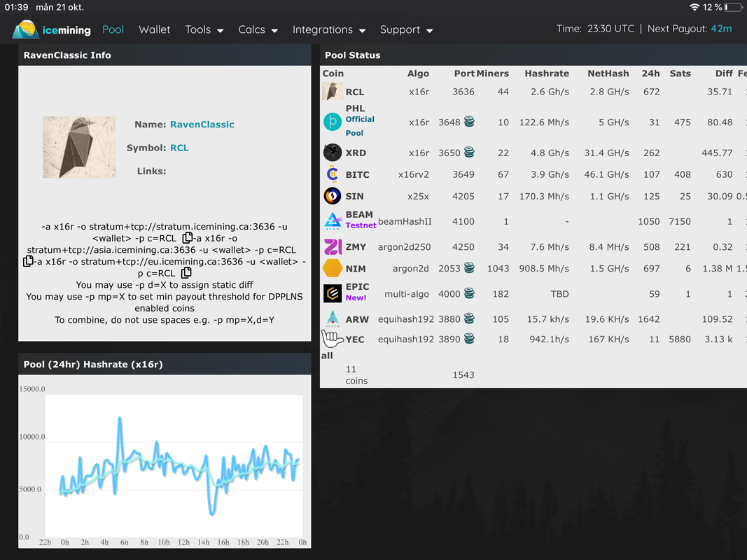Click the Diff column header
Image resolution: width=747 pixels, height=560 pixels.
(724, 73)
